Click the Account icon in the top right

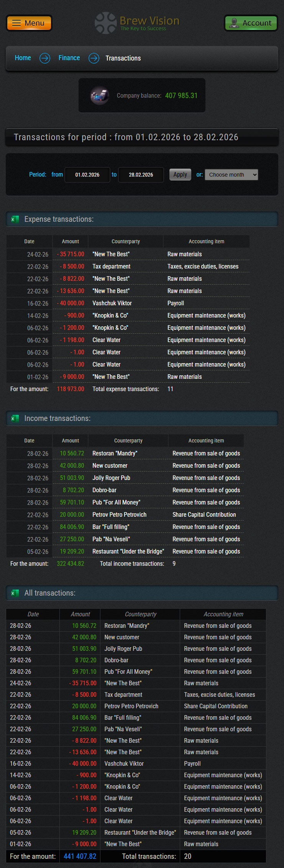[x=235, y=23]
